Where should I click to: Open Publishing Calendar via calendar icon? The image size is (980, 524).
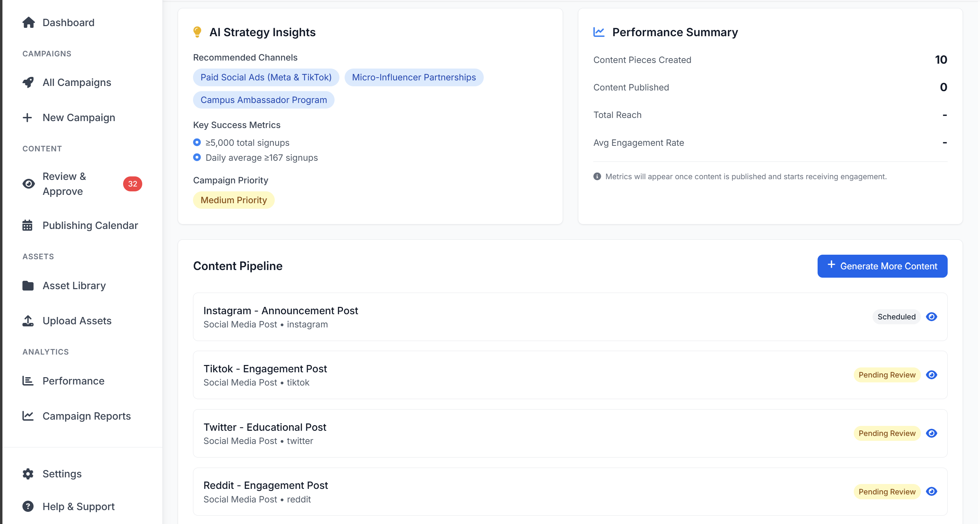27,225
